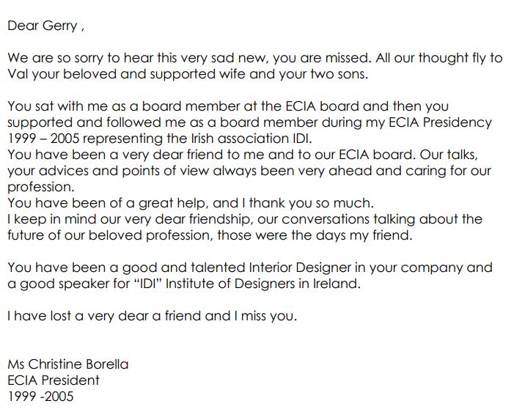The image size is (525, 420).
Task: Click the title "ECIA President"
Action: click(x=54, y=380)
